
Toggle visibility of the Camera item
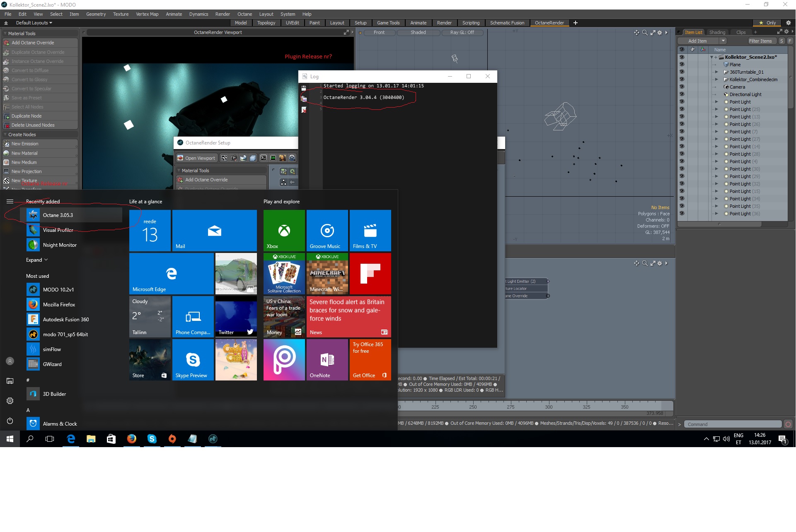pyautogui.click(x=682, y=87)
